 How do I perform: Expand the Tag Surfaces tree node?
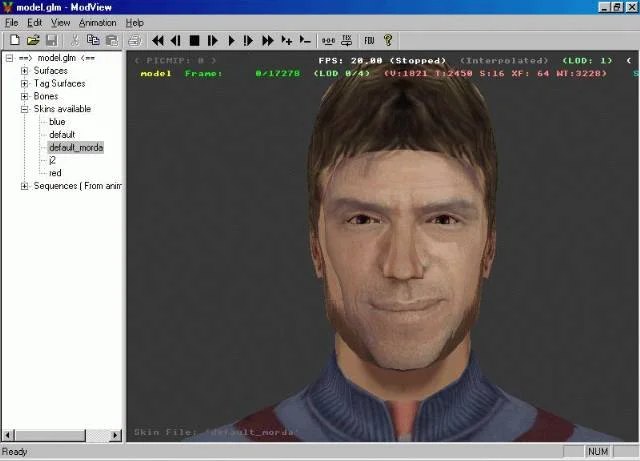(24, 84)
